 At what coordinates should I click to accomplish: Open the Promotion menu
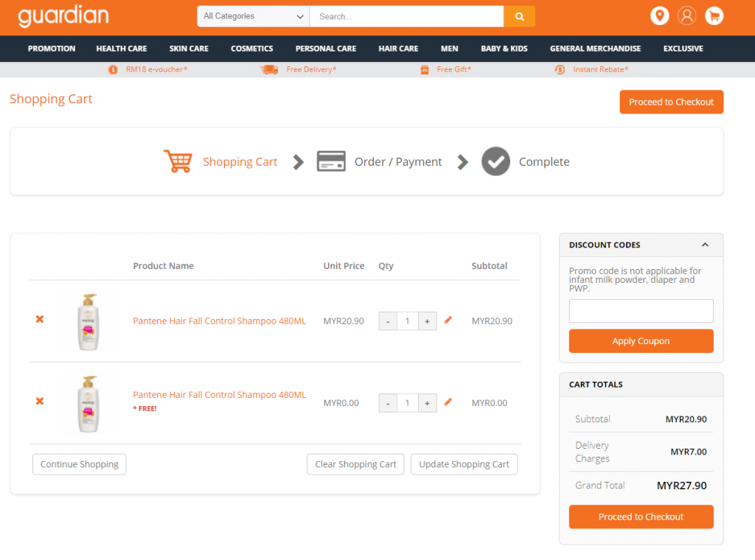point(52,49)
